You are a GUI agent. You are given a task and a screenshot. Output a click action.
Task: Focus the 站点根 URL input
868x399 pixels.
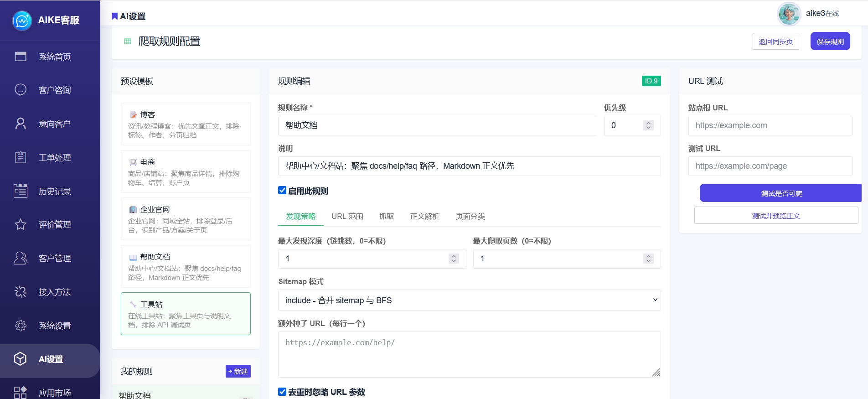pyautogui.click(x=770, y=125)
